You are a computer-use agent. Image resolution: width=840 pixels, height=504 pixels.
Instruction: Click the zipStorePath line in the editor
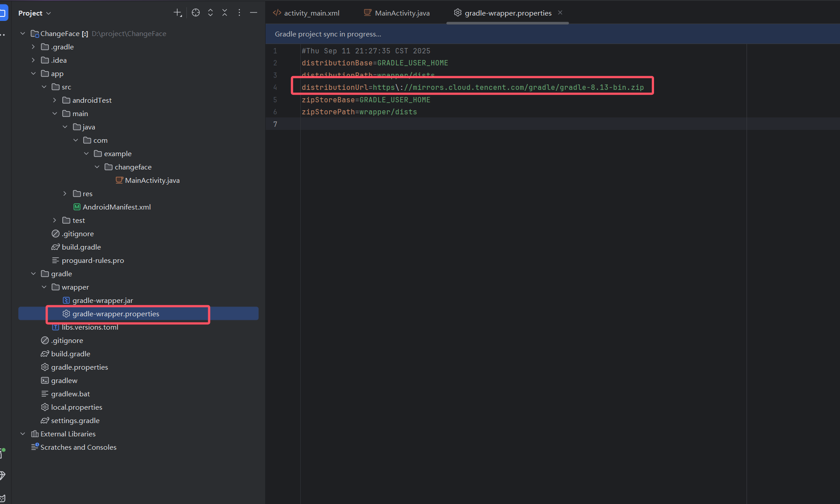[x=359, y=112]
